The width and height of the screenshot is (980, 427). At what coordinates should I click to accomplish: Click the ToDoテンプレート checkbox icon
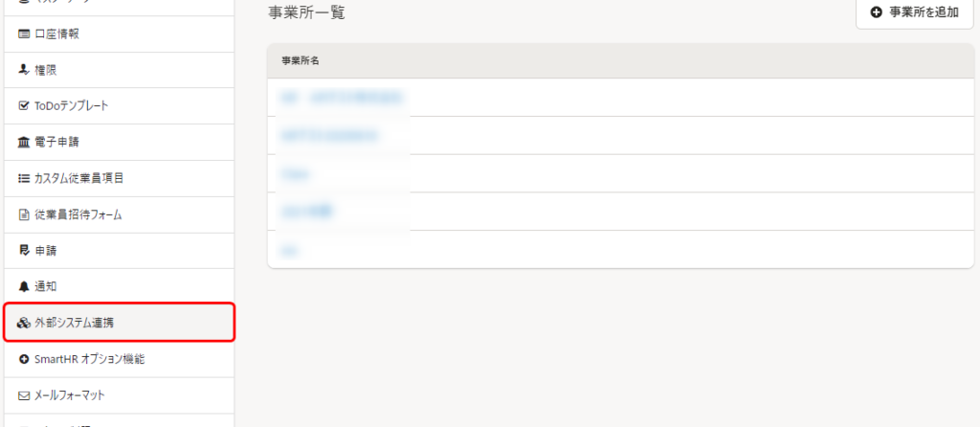coord(24,106)
